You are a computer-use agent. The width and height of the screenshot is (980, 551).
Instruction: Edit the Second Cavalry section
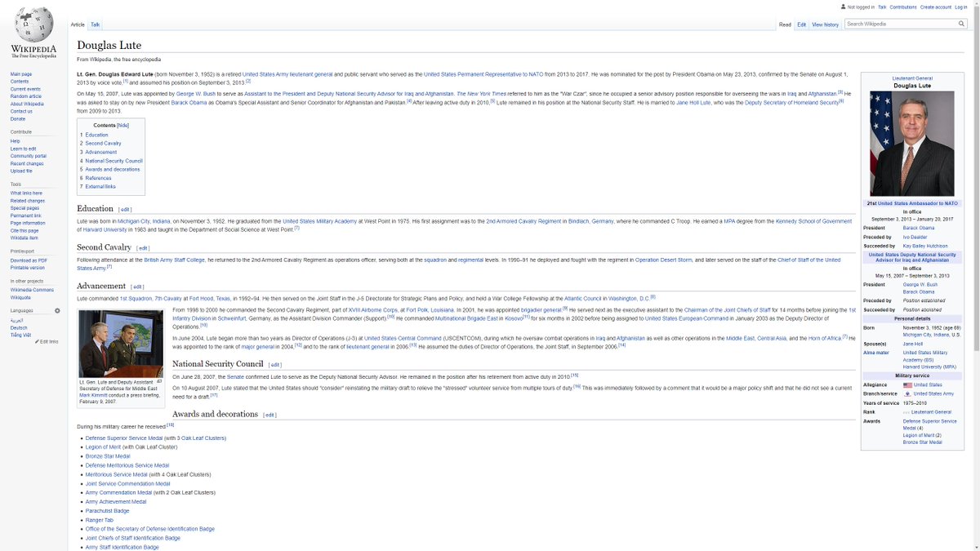[x=143, y=248]
